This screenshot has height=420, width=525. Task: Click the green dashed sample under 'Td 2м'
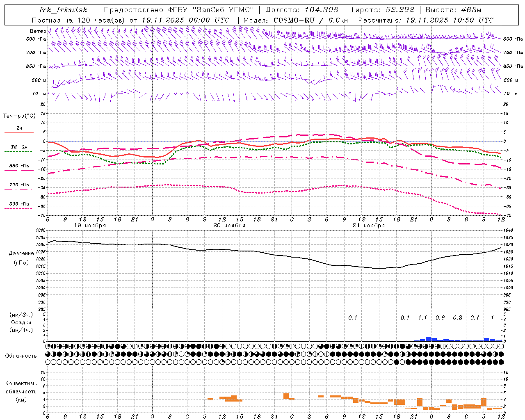coord(18,151)
